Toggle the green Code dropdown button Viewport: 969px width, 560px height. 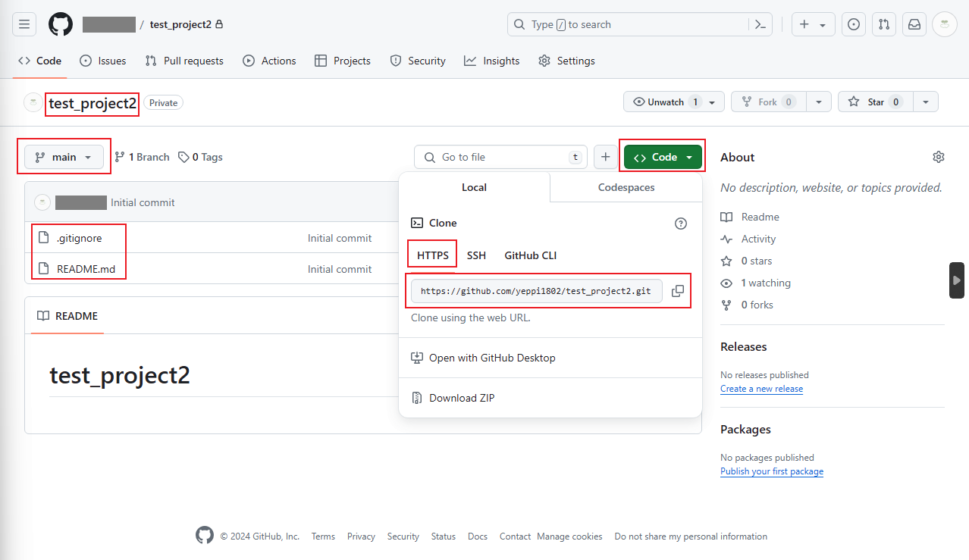click(663, 157)
